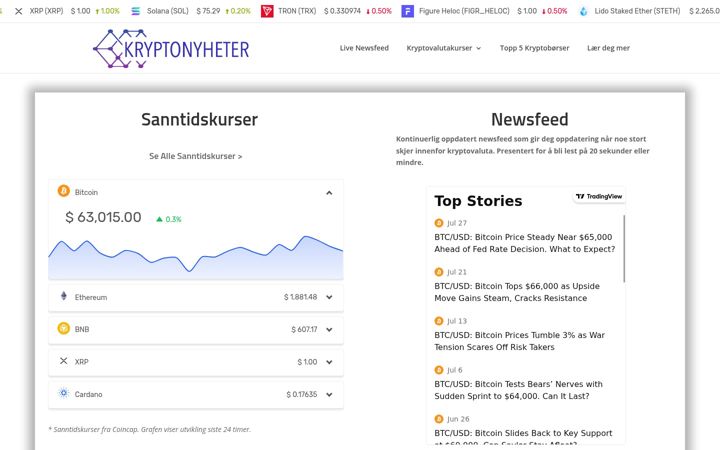
Task: Click the Kryptonyheter logo
Action: [x=171, y=49]
